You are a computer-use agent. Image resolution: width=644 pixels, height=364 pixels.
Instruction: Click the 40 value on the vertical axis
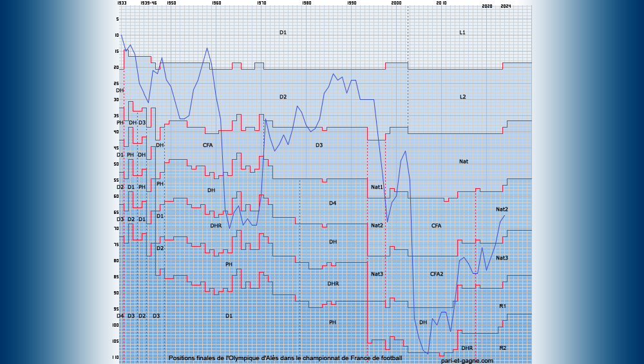point(116,132)
